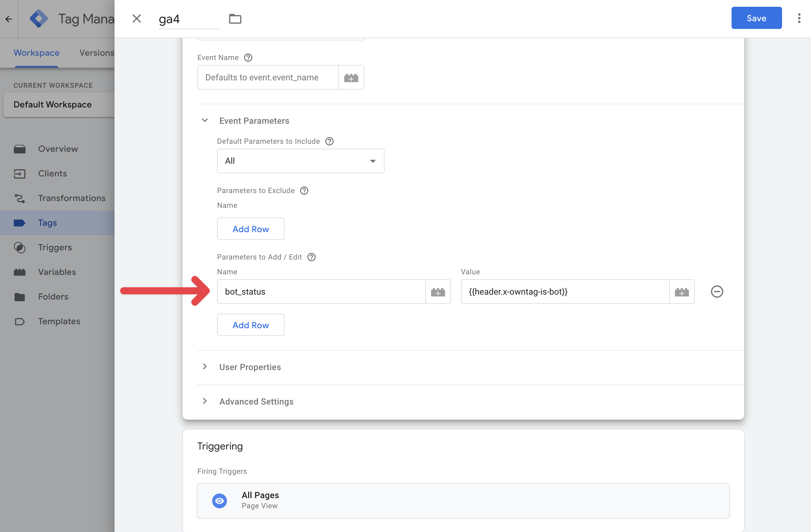
Task: Expand the User Properties section
Action: 205,367
